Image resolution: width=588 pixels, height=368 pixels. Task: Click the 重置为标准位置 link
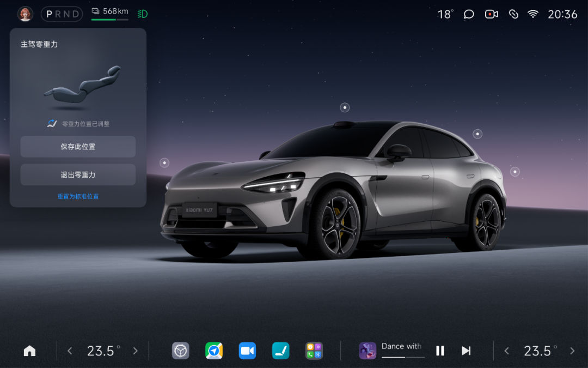pyautogui.click(x=78, y=196)
